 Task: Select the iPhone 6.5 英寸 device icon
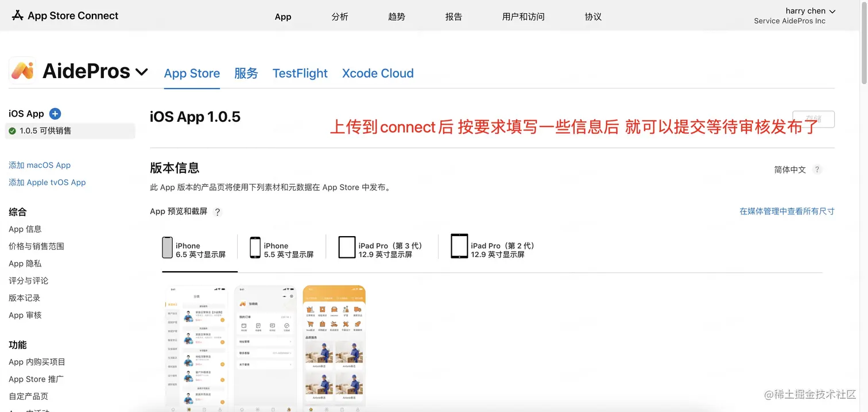point(167,248)
